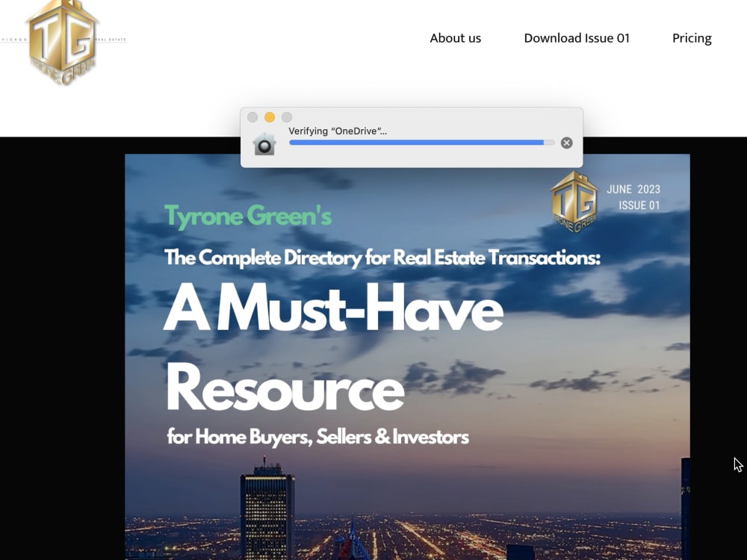Click the verification progress bar

421,143
